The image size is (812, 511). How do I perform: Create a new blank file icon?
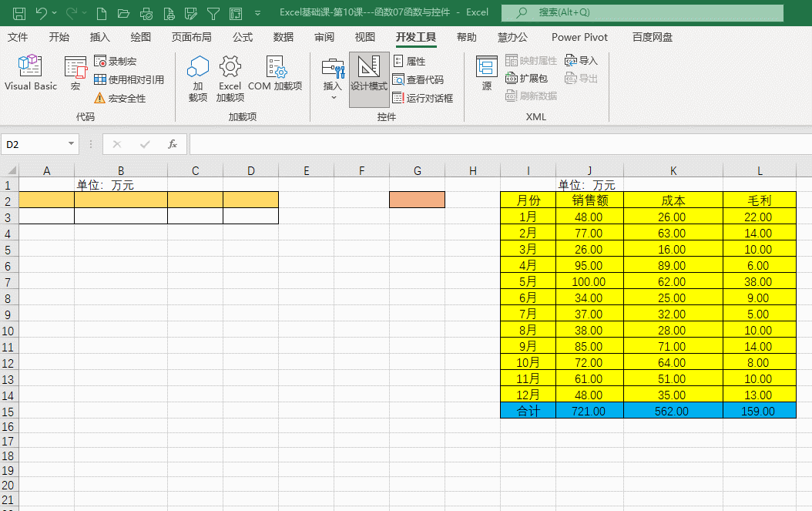tap(102, 13)
